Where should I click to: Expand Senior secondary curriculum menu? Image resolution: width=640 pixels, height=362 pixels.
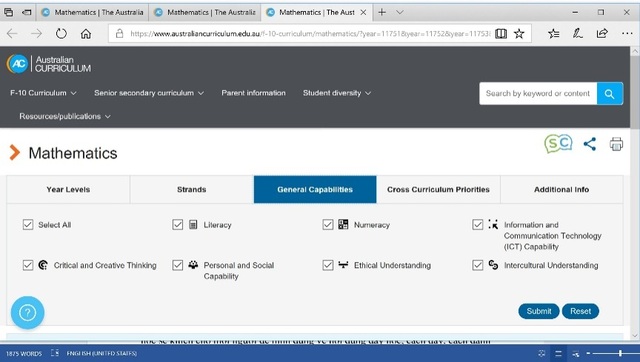(149, 93)
